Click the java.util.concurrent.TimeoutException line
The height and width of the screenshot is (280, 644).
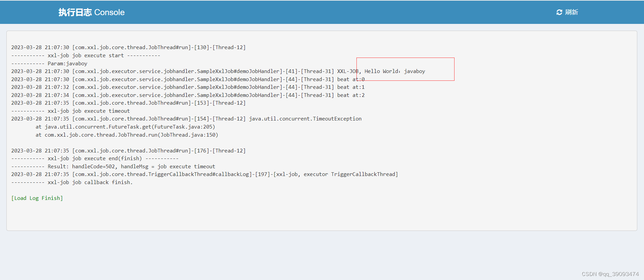point(186,119)
